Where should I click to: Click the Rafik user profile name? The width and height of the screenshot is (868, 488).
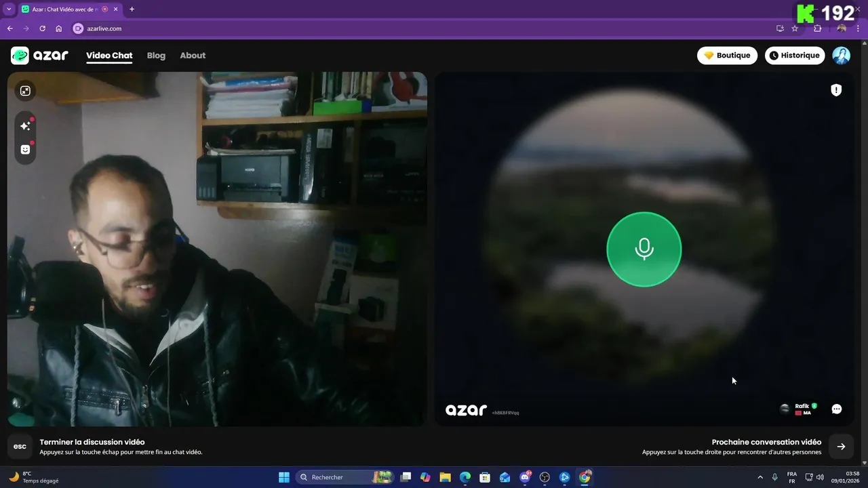tap(802, 406)
